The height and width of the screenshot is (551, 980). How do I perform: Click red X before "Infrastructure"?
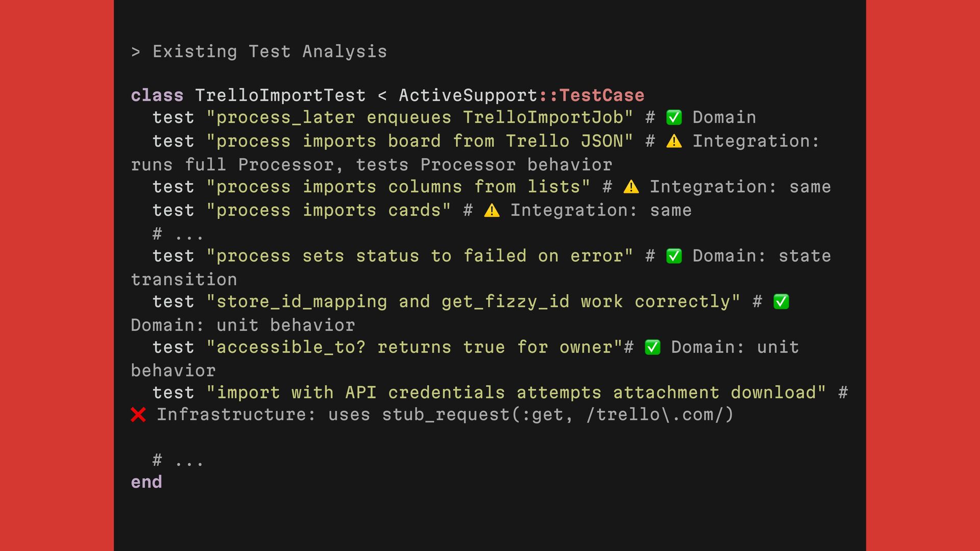(138, 415)
